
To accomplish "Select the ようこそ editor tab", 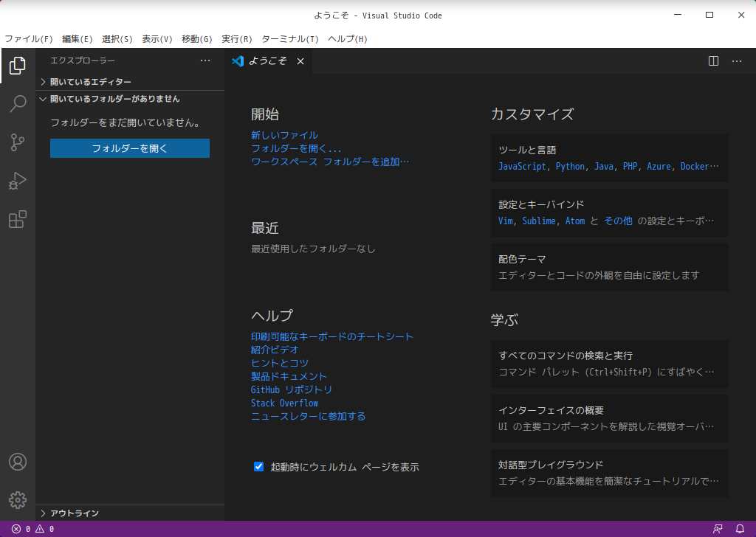I will (269, 61).
